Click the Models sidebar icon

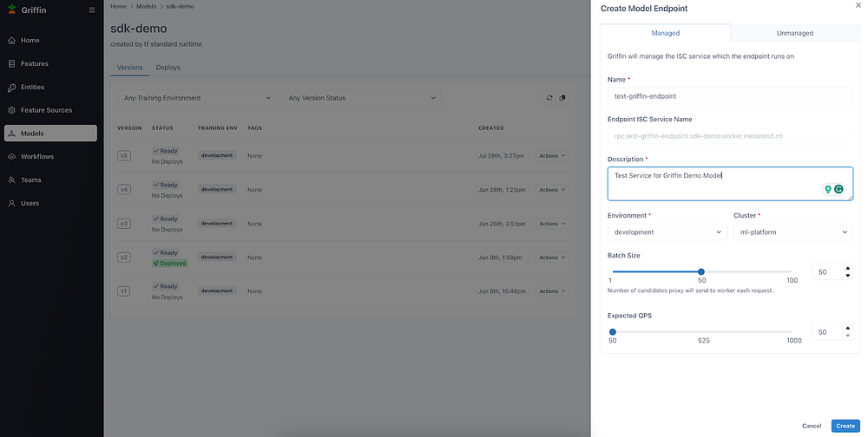tap(11, 134)
